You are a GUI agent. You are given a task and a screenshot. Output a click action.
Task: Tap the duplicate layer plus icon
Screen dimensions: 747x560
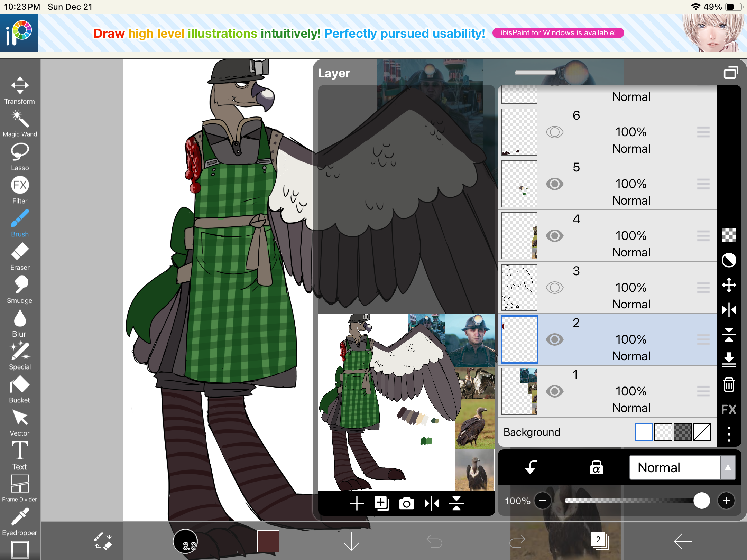pyautogui.click(x=381, y=503)
